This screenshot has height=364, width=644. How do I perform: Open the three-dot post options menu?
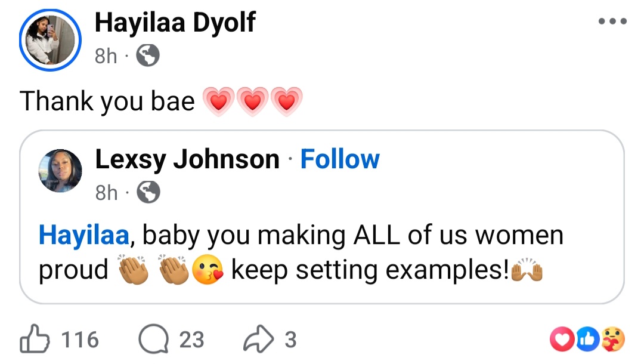pyautogui.click(x=612, y=21)
